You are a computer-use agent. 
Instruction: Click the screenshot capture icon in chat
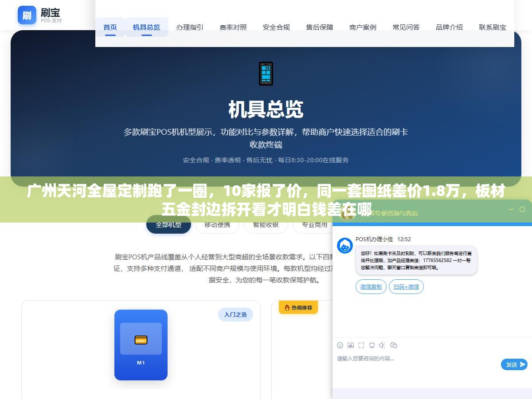tap(361, 345)
